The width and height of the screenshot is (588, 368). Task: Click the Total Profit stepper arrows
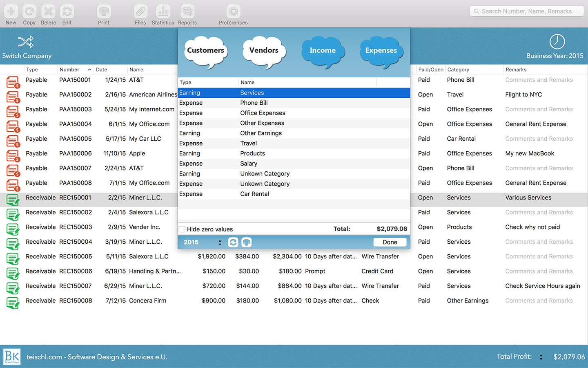point(541,357)
